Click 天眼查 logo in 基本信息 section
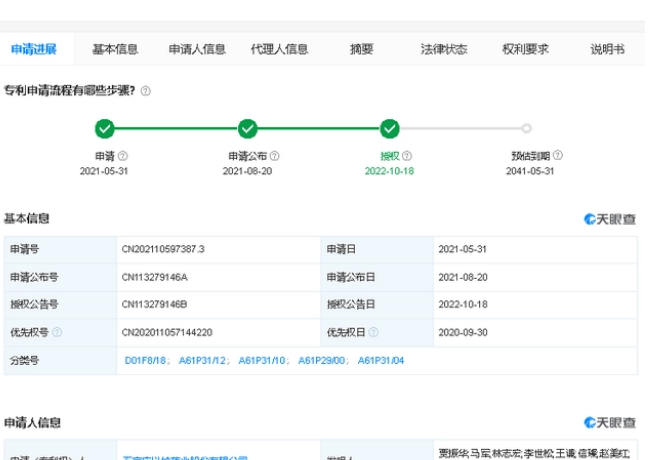Screen dimensions: 657x460 (x=610, y=219)
